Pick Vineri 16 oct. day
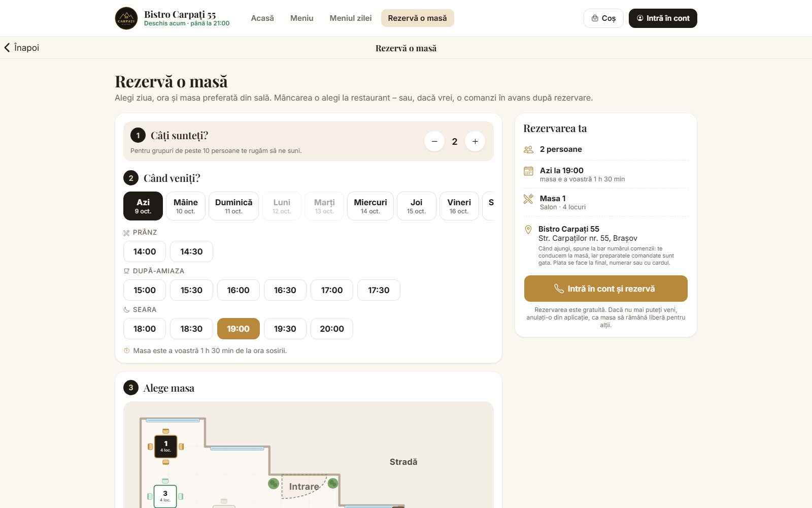The width and height of the screenshot is (812, 508). [459, 206]
